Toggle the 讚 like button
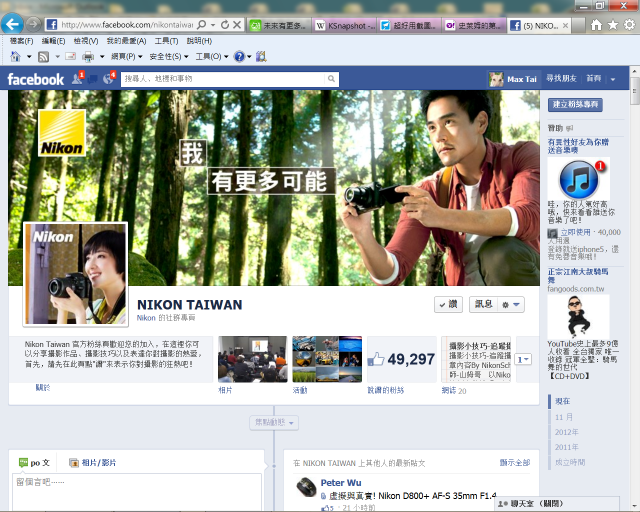640x512 pixels. 448,305
